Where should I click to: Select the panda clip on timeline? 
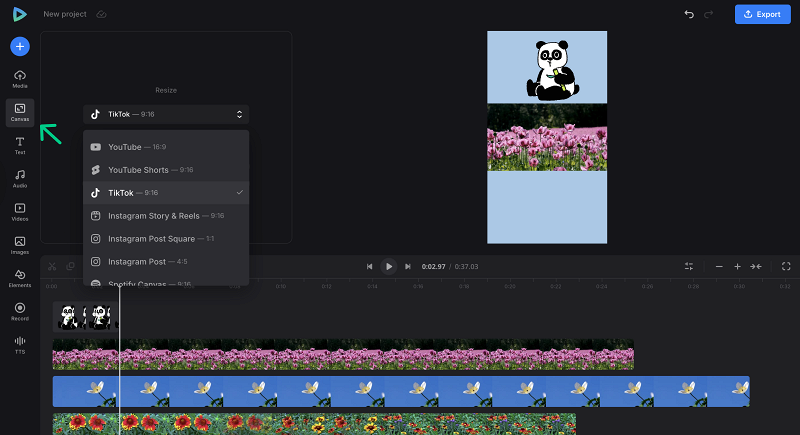pyautogui.click(x=85, y=317)
